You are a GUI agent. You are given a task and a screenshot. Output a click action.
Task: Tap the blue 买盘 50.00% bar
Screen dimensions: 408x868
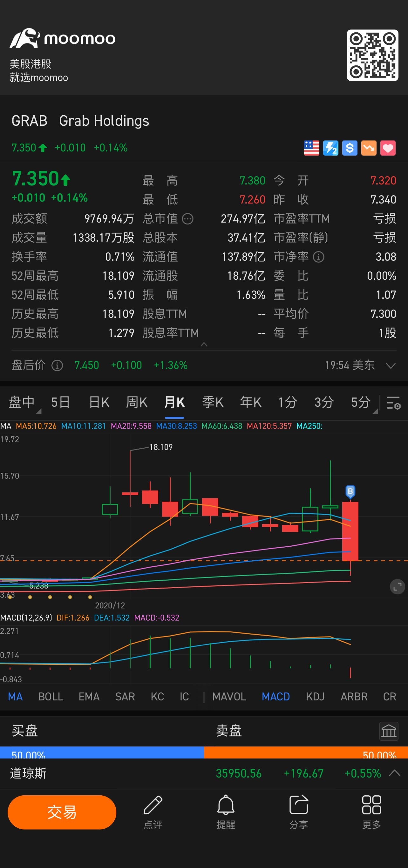(x=102, y=752)
